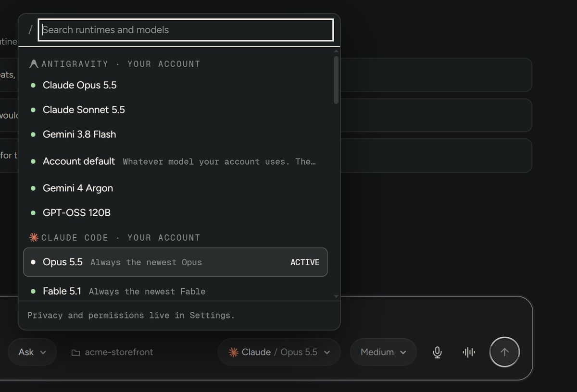
Task: Click the microphone dictation icon
Action: (x=437, y=352)
